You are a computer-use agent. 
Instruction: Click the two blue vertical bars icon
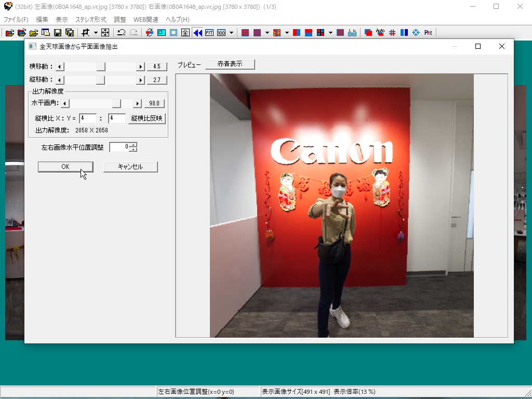[404, 33]
